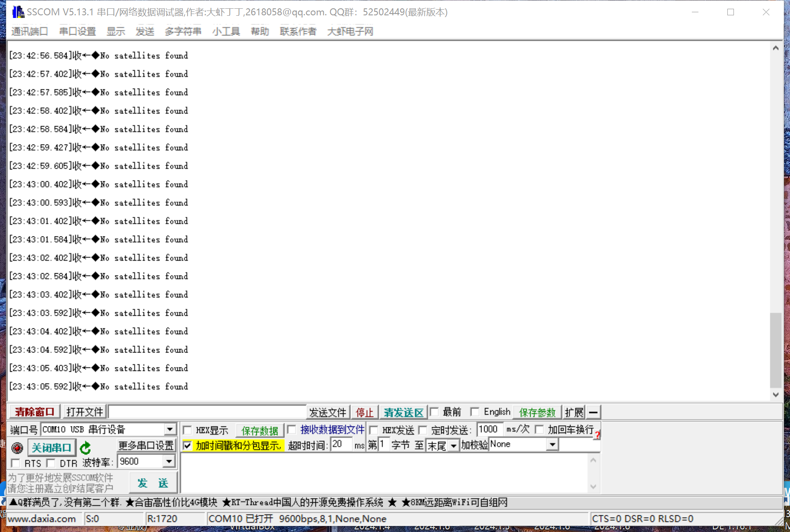Screen dimensions: 790x532
Task: Click the receive window scroll down arrow
Action: 776,395
